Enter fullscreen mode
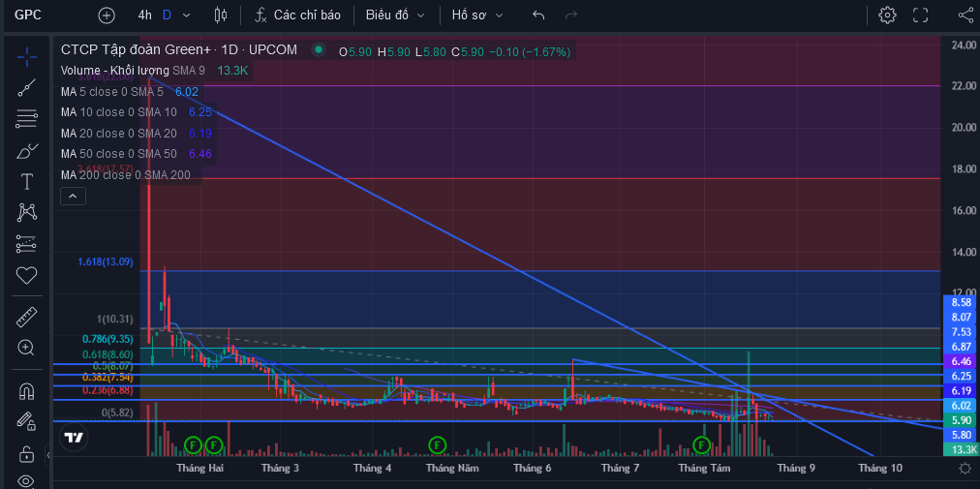Image resolution: width=980 pixels, height=489 pixels. click(920, 15)
